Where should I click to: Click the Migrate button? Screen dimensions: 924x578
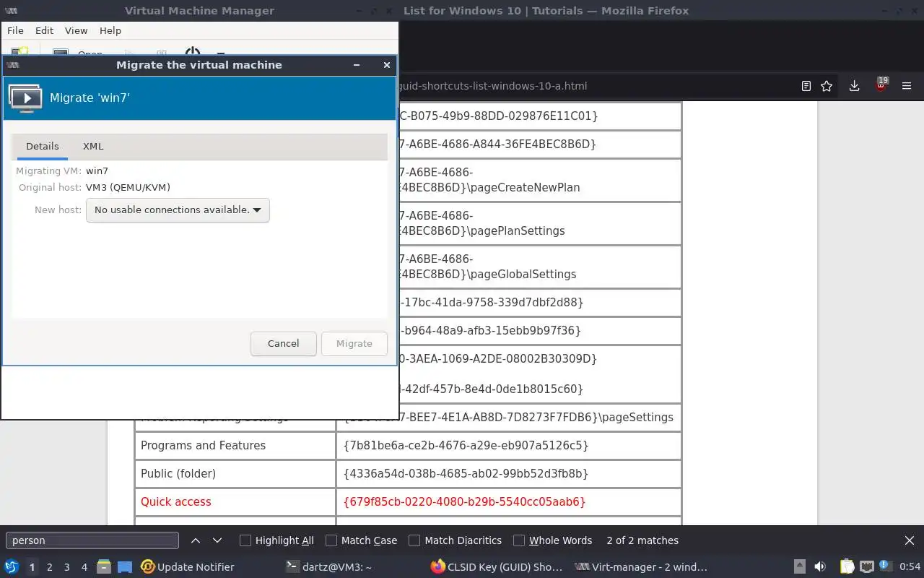[354, 344]
